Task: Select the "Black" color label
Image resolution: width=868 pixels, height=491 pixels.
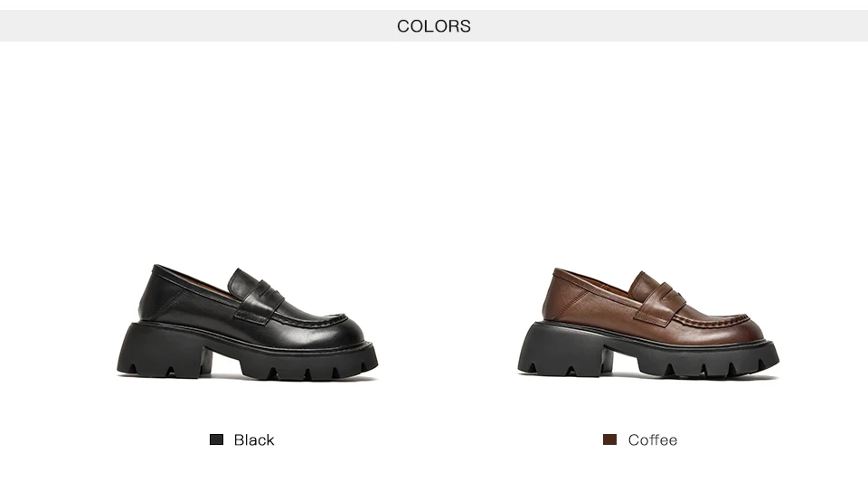Action: coord(254,440)
